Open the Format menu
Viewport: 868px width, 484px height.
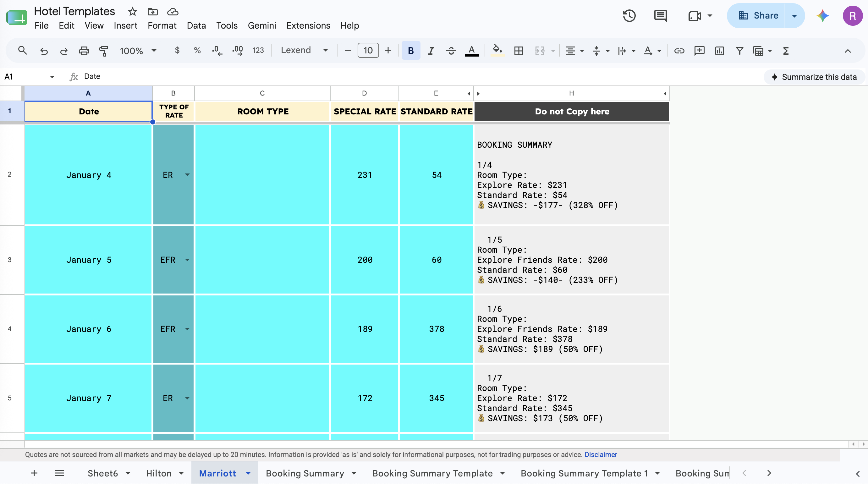click(162, 26)
